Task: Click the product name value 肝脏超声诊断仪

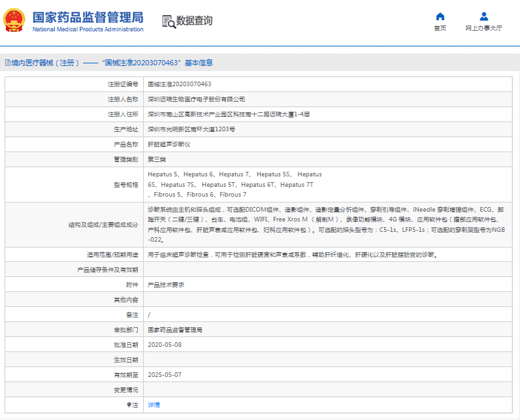Action: tap(169, 144)
